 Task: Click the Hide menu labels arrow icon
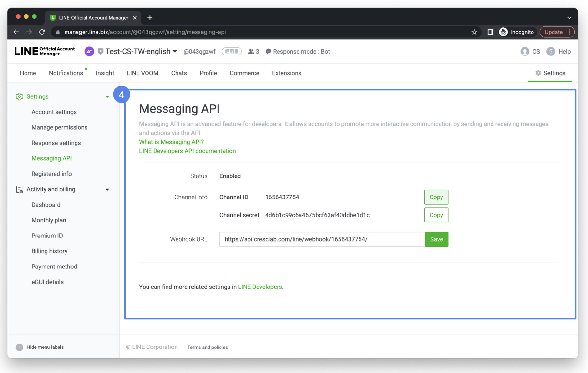click(19, 347)
